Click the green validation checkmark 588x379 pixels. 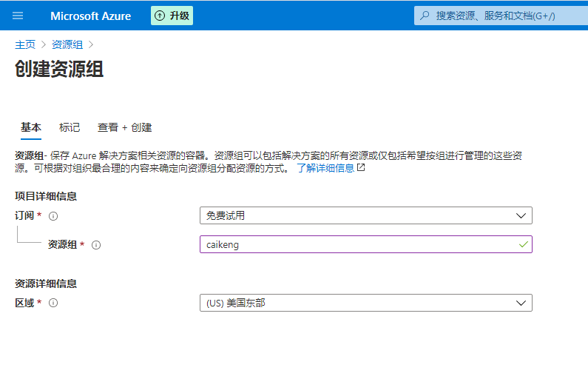524,244
